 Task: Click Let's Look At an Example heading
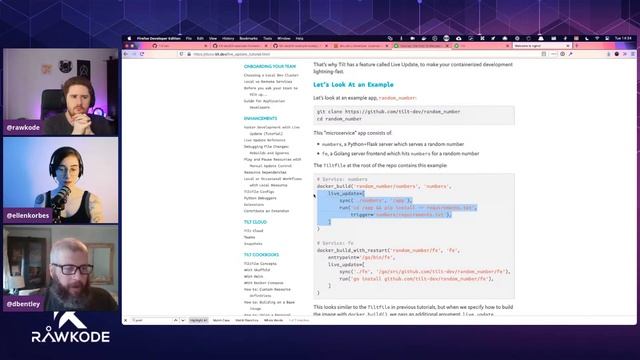[353, 84]
